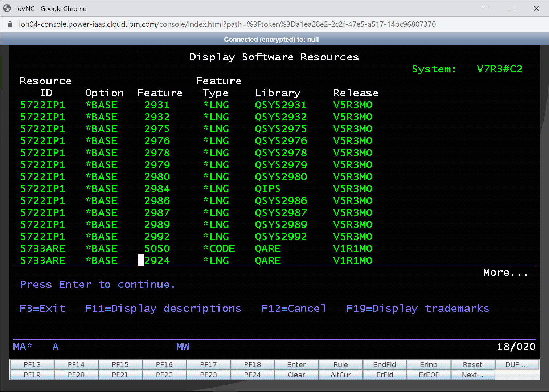The width and height of the screenshot is (549, 392).
Task: Click feature 2987 cell
Action: (157, 213)
